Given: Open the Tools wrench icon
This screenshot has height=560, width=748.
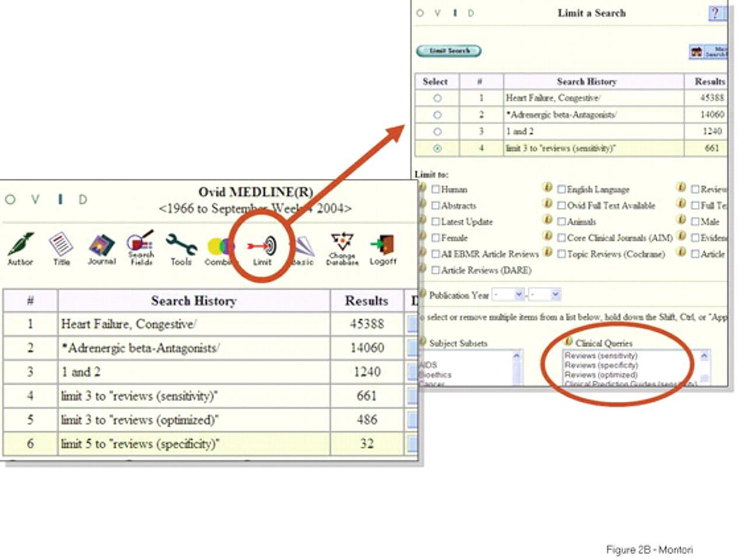Looking at the screenshot, I should tap(181, 249).
